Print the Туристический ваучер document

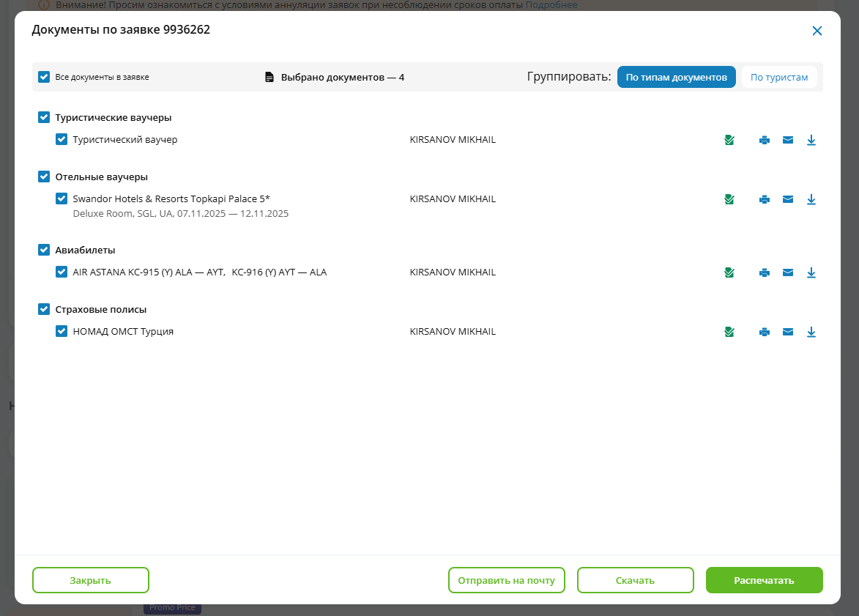coord(765,140)
